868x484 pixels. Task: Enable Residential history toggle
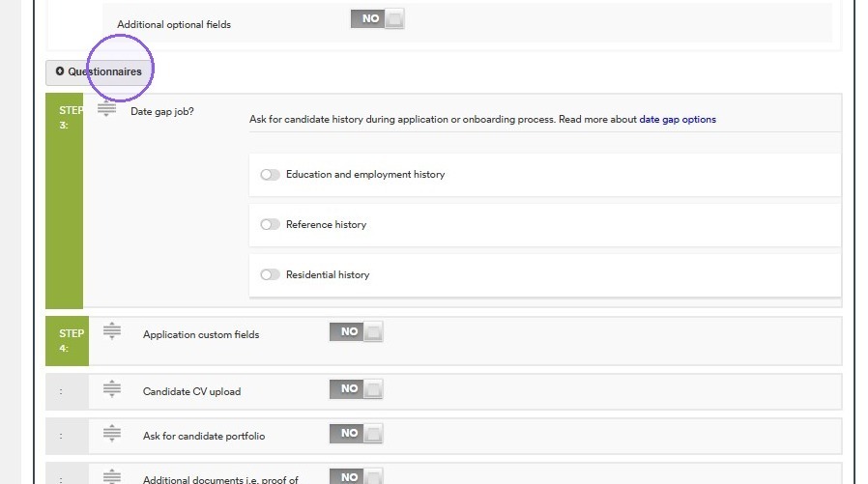point(270,275)
